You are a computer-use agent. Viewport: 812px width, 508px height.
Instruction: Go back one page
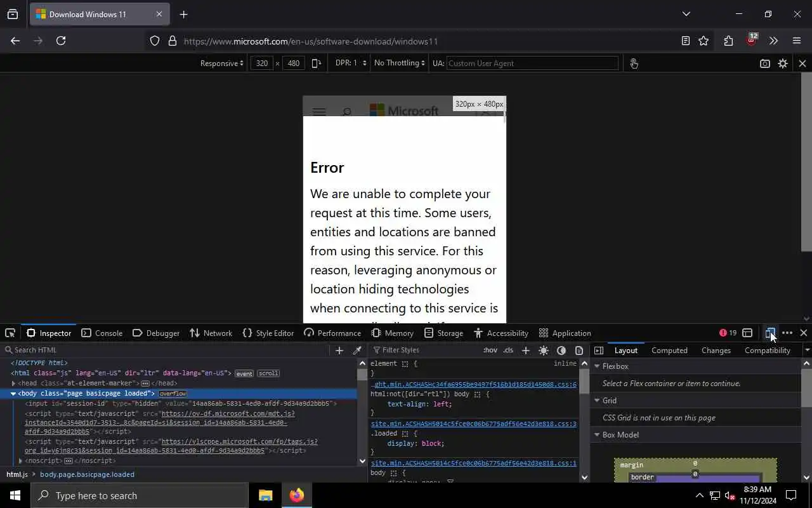15,41
